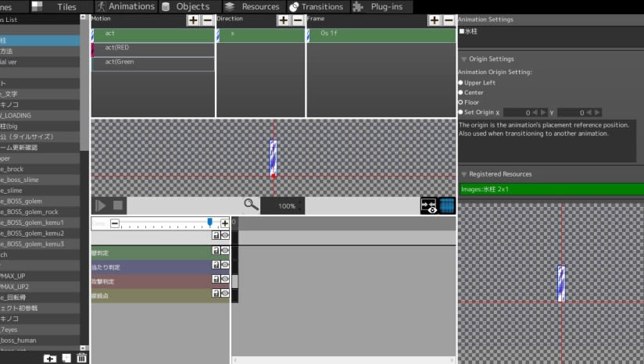Screen dimensions: 644x364
Task: Click the trash delete icon in animations list
Action: click(81, 358)
